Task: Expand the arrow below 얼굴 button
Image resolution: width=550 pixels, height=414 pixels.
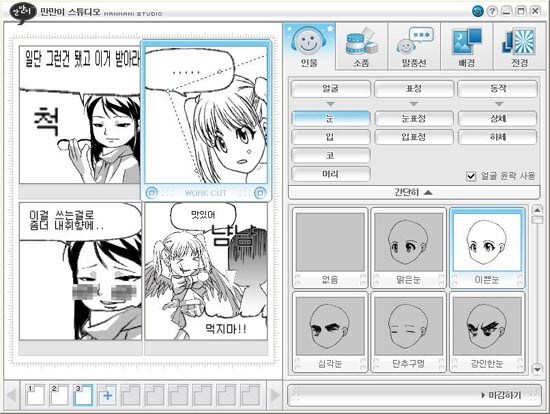Action: pos(330,104)
